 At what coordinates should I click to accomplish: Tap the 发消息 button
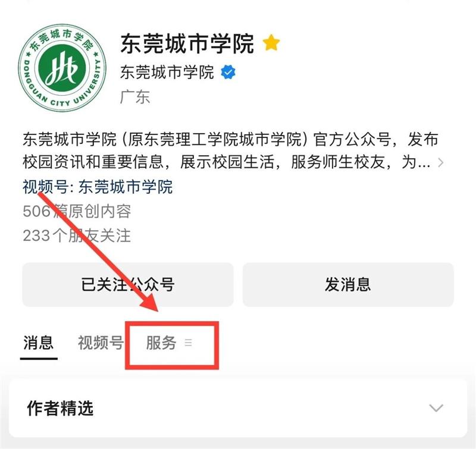pos(348,285)
